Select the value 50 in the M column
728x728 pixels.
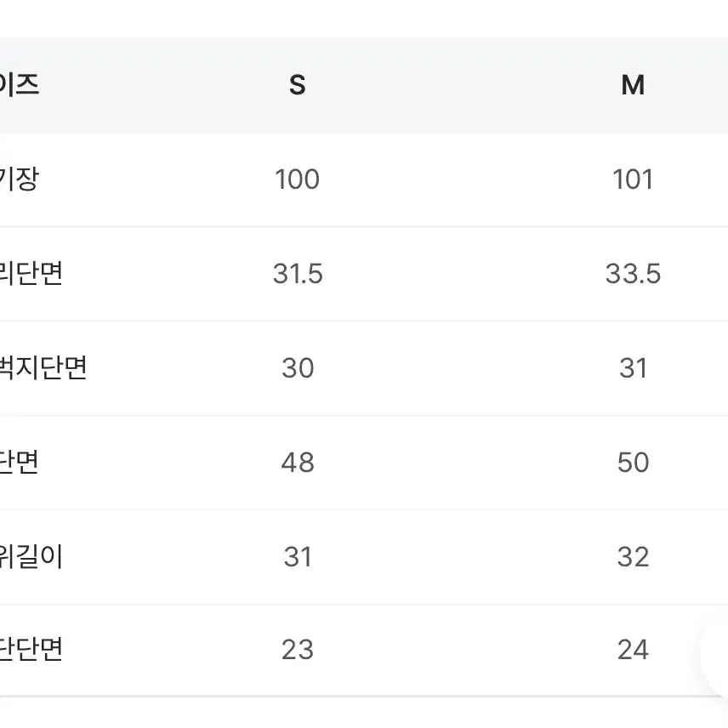click(x=633, y=463)
